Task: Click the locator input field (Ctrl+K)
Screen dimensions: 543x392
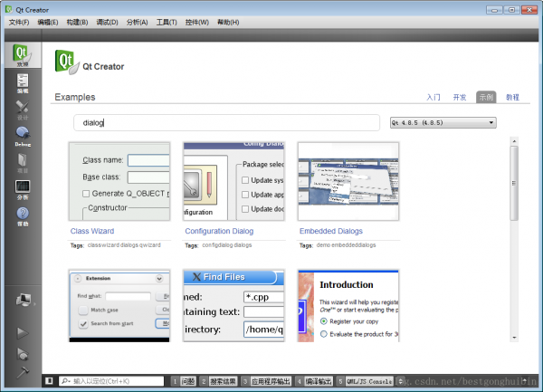Action: pyautogui.click(x=111, y=381)
